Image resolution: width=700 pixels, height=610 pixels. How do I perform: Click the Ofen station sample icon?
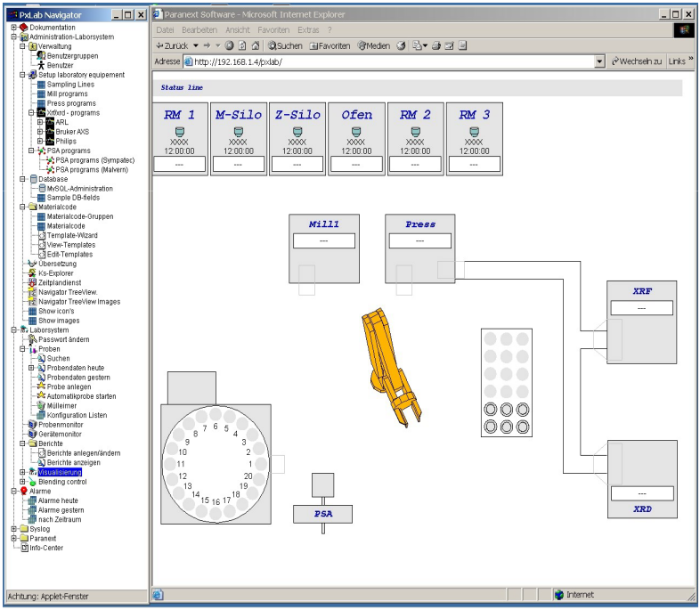[355, 132]
